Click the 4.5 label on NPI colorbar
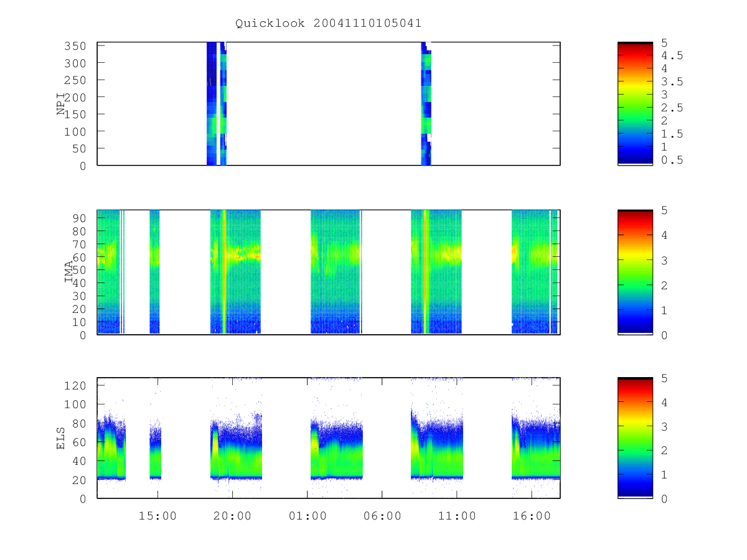Screen dimensions: 747x560 pos(672,55)
